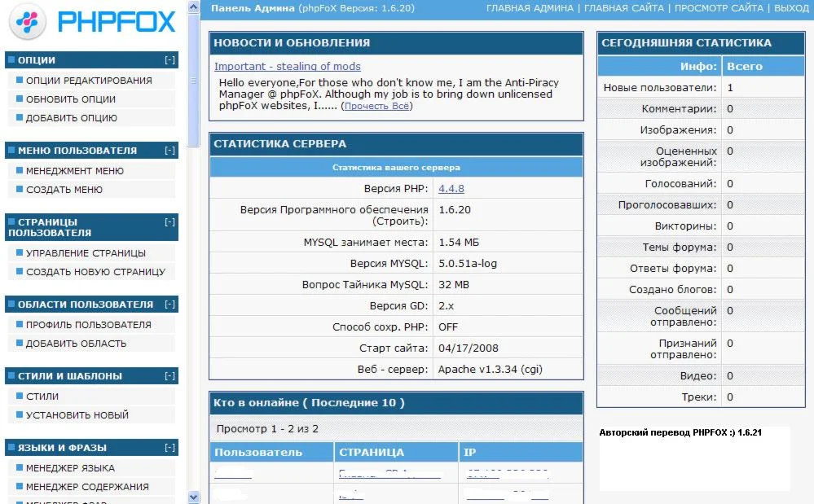Viewport: 814px width, 504px height.
Task: Click the MySQL version 5.0.51a-log value
Action: point(467,264)
